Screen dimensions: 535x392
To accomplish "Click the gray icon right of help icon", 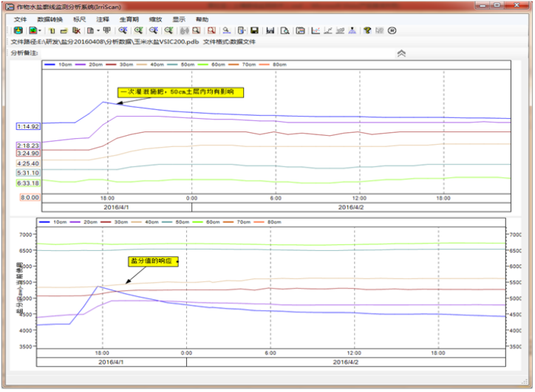I will coord(379,30).
